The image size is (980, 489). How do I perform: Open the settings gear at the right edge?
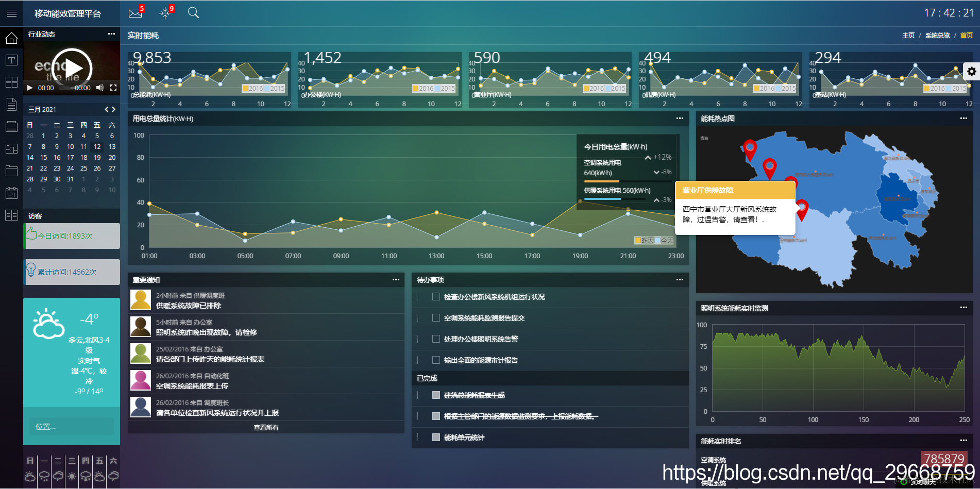[971, 72]
